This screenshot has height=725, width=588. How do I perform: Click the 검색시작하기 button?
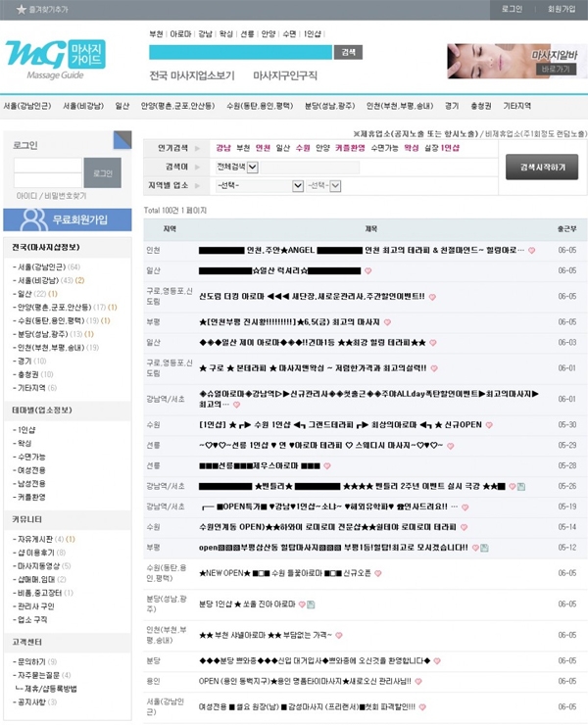(542, 167)
